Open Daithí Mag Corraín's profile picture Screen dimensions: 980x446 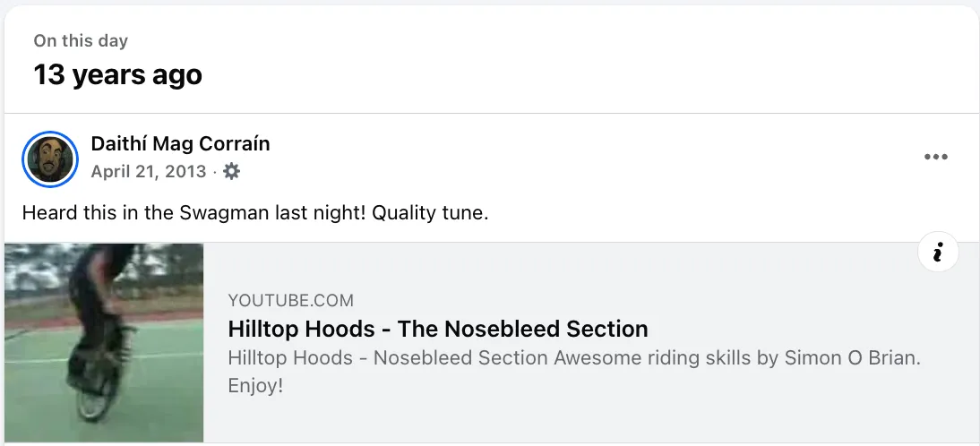(x=50, y=159)
